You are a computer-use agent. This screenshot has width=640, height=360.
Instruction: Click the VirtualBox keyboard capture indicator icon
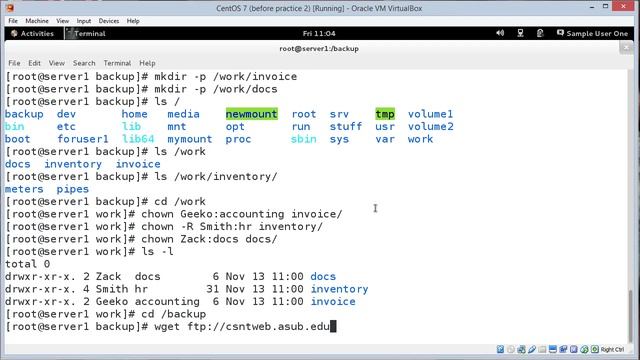pos(595,349)
